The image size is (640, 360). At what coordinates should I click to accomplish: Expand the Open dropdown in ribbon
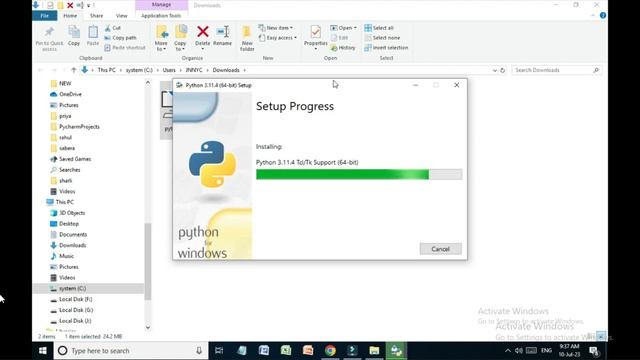pyautogui.click(x=343, y=28)
